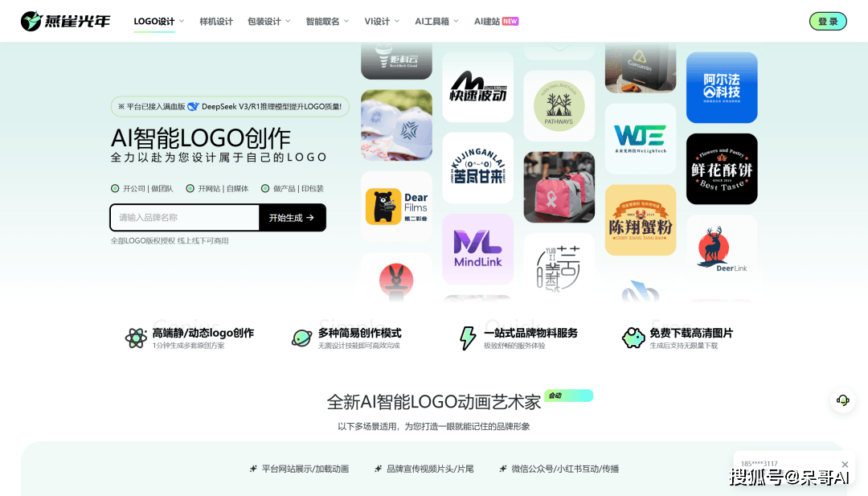Viewport: 868px width, 496px height.
Task: Click the 开始生成 button
Action: pyautogui.click(x=292, y=218)
